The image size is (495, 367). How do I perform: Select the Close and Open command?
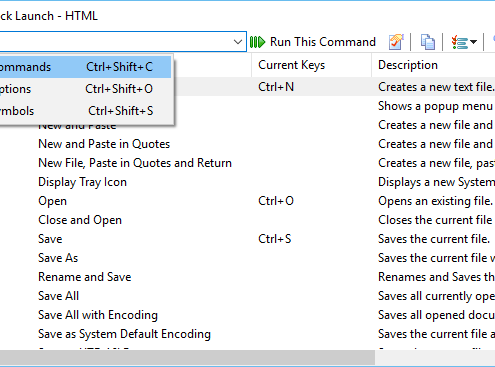(x=80, y=220)
